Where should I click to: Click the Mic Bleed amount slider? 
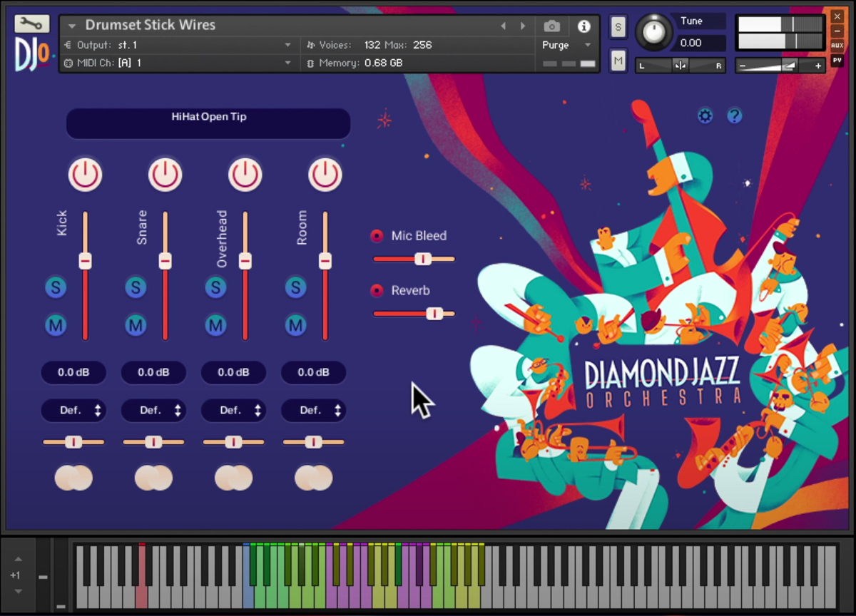tap(414, 259)
